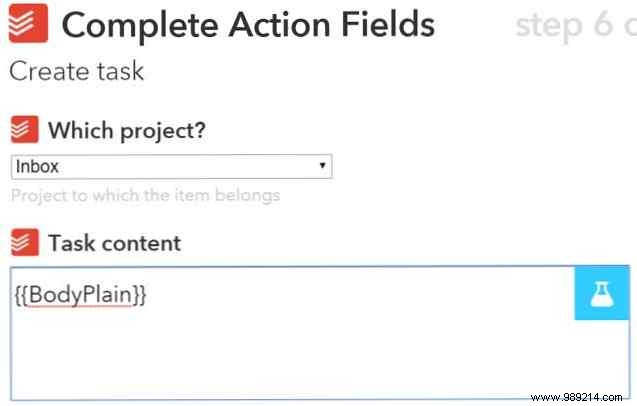This screenshot has width=637, height=406.
Task: Click the Todoist icon next to Which project?
Action: [x=24, y=130]
